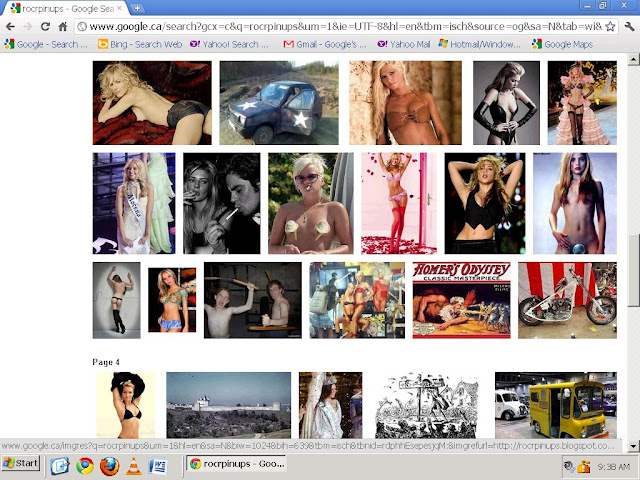Reload the page with the refresh icon

click(45, 27)
